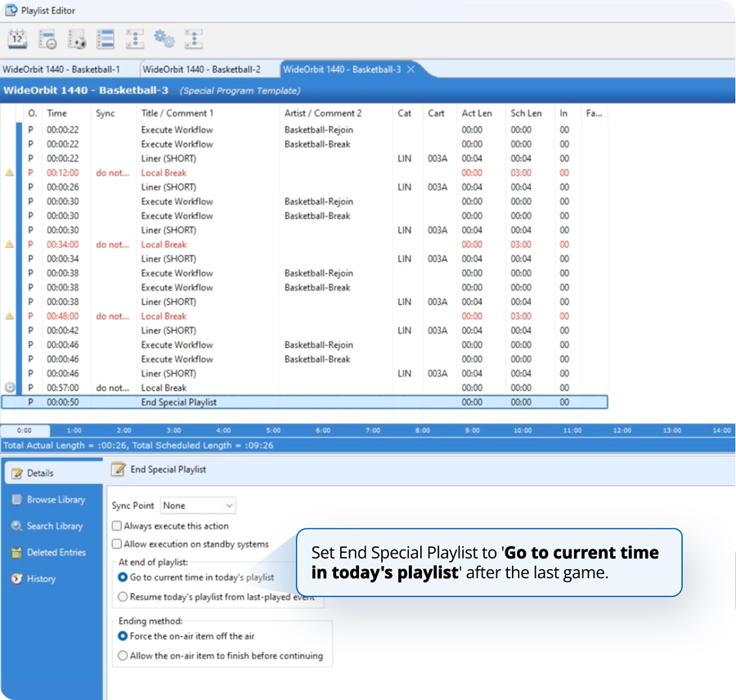Click the 0:00 marker on timeline ruler
Viewport: 736px width, 700px height.
click(25, 430)
